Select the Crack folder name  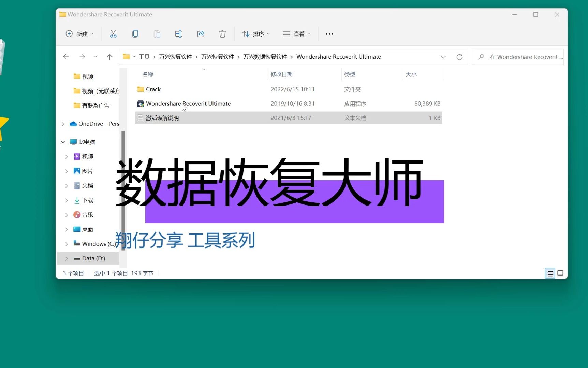(153, 89)
